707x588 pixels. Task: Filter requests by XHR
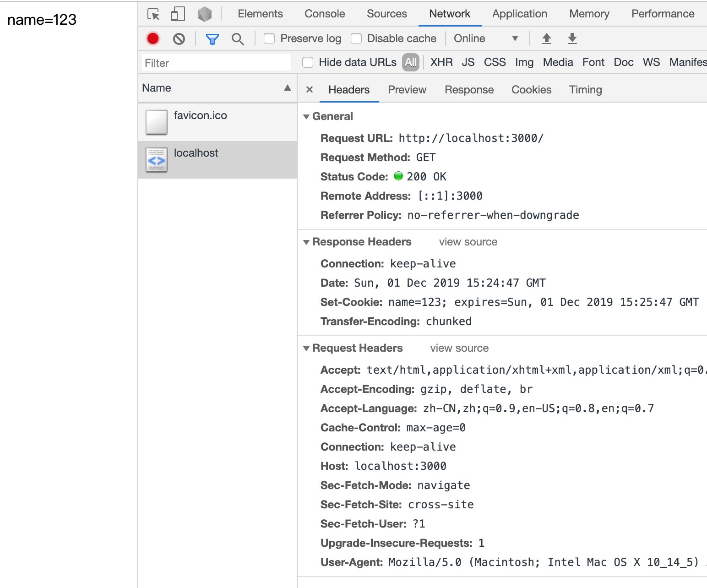441,62
